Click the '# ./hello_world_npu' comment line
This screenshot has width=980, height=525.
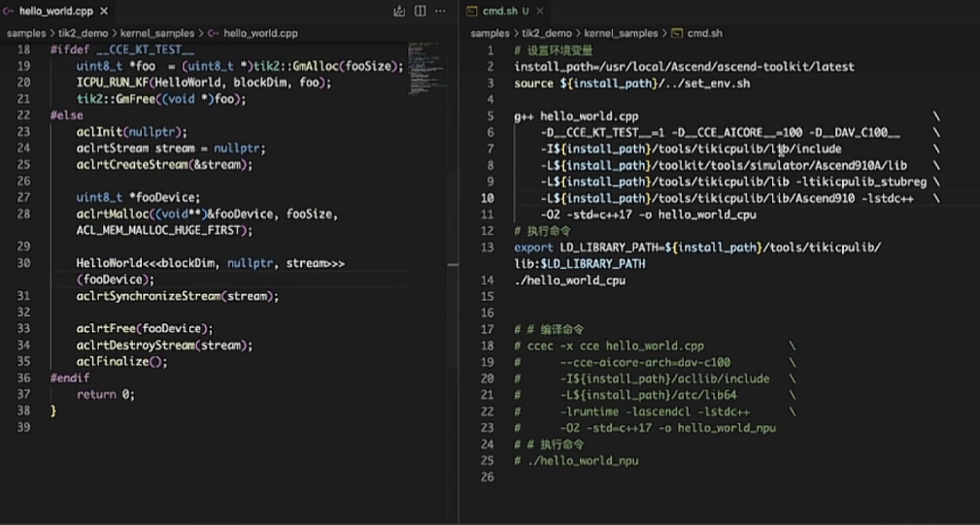tap(576, 461)
